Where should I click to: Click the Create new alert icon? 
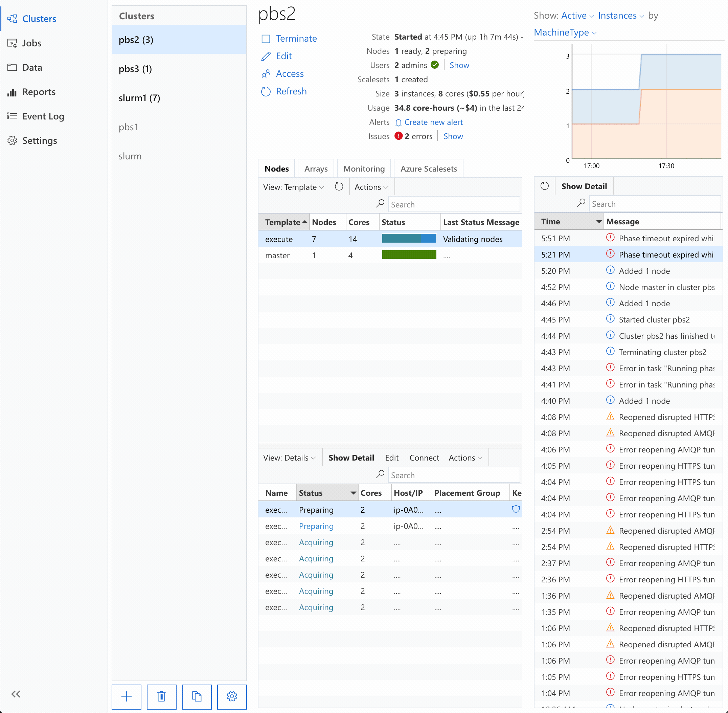[x=398, y=122]
